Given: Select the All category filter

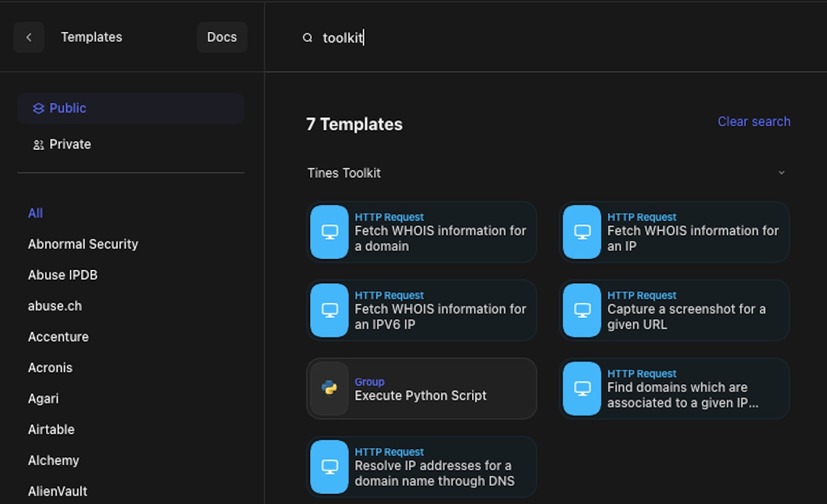Looking at the screenshot, I should coord(35,213).
